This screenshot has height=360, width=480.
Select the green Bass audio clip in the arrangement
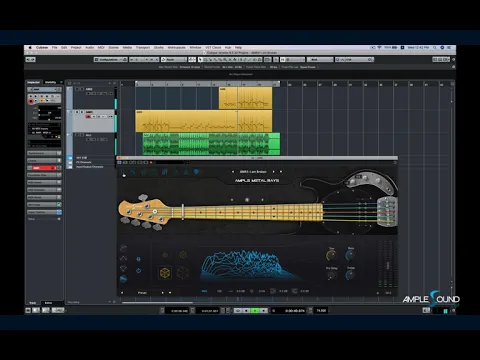[211, 144]
